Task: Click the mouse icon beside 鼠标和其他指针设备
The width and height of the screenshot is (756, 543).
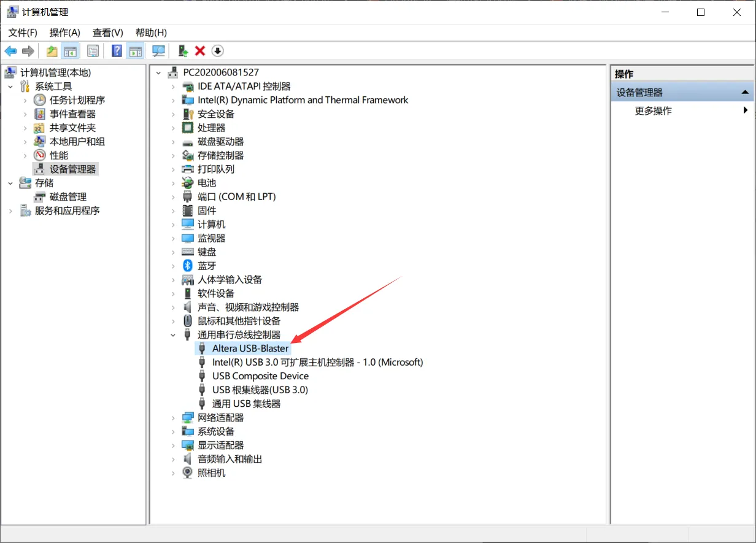Action: (x=188, y=321)
